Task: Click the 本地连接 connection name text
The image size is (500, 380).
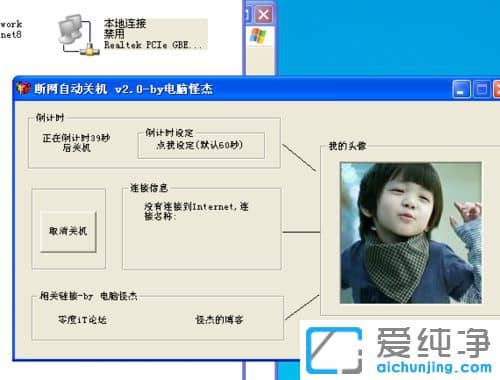Action: [125, 23]
